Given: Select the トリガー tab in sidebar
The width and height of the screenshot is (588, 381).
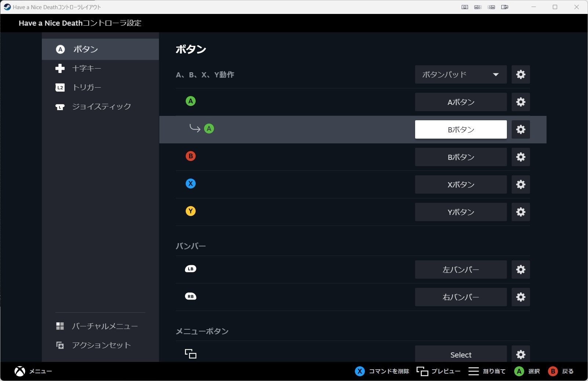Looking at the screenshot, I should [x=100, y=87].
